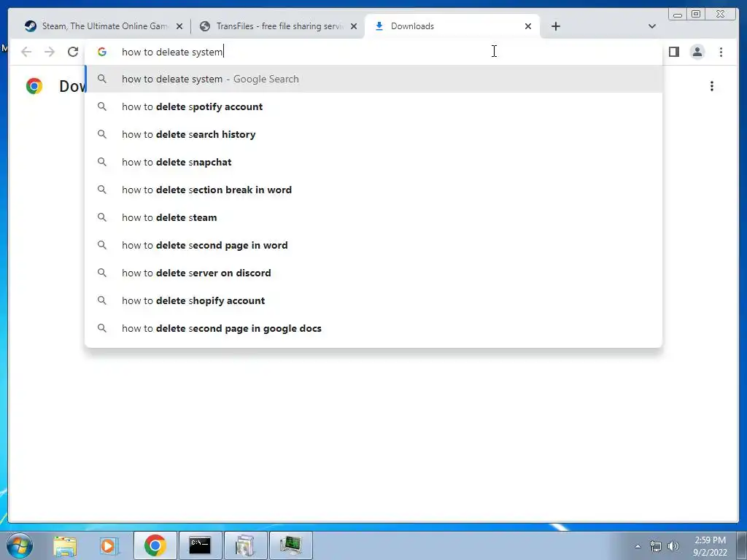747x560 pixels.
Task: Click the Chrome taskbar button
Action: 155,545
